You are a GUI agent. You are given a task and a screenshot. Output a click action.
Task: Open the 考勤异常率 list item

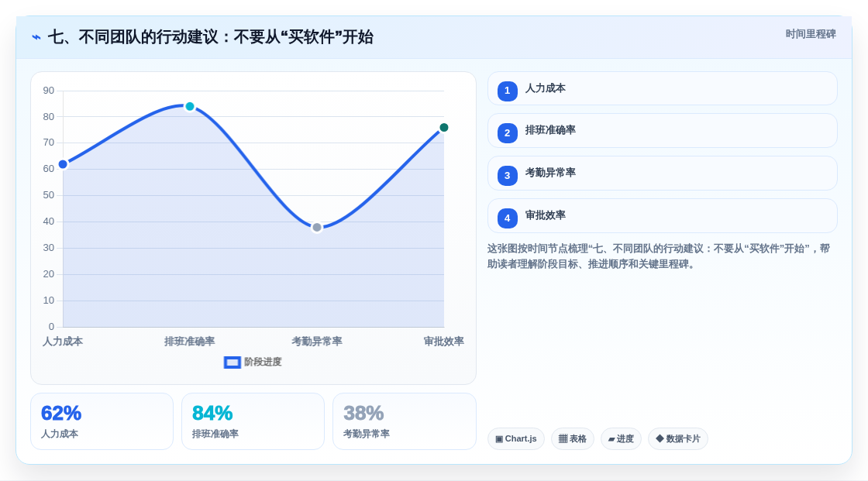click(662, 174)
